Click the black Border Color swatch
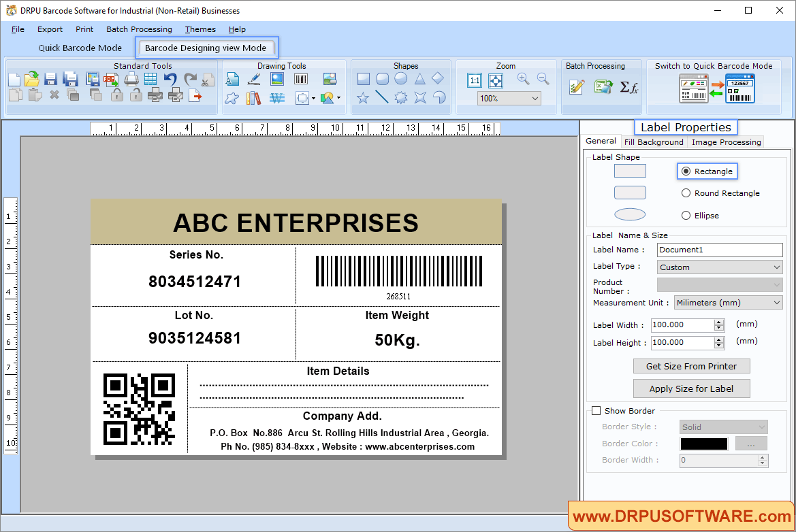This screenshot has height=532, width=796. (x=703, y=444)
